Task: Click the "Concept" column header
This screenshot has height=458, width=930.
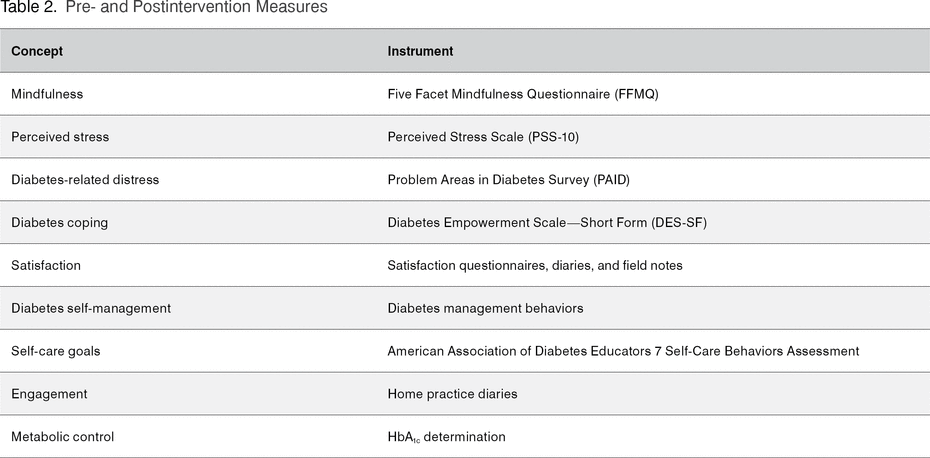Action: [x=37, y=51]
